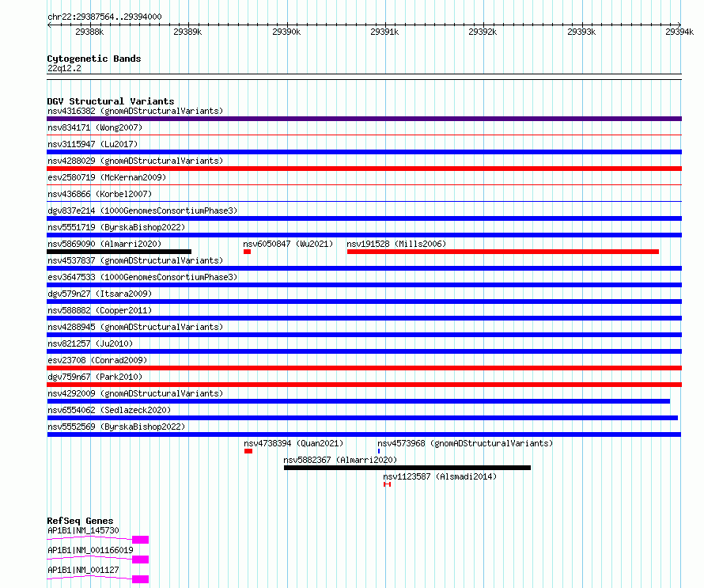
Task: Open nsv5552569 (ByrskaBishop2022) label
Action: tap(116, 427)
